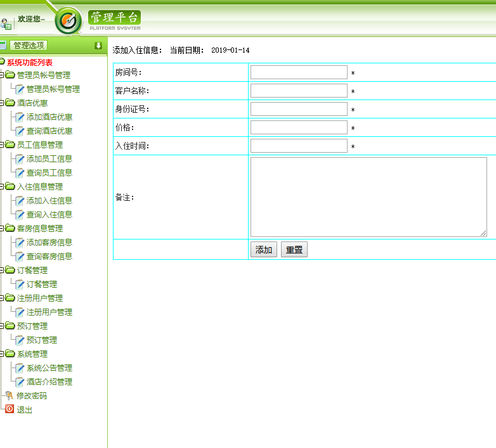The height and width of the screenshot is (448, 496).
Task: Focus the 房间号 input field
Action: coord(299,72)
